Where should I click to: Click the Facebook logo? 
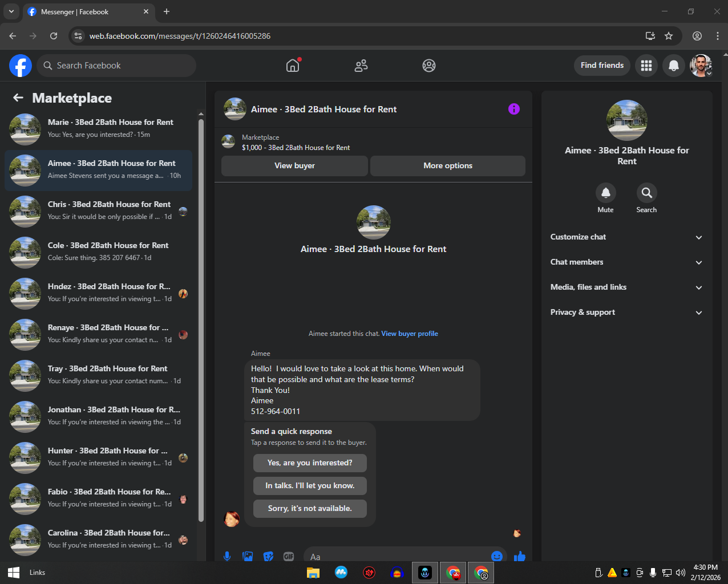tap(21, 66)
